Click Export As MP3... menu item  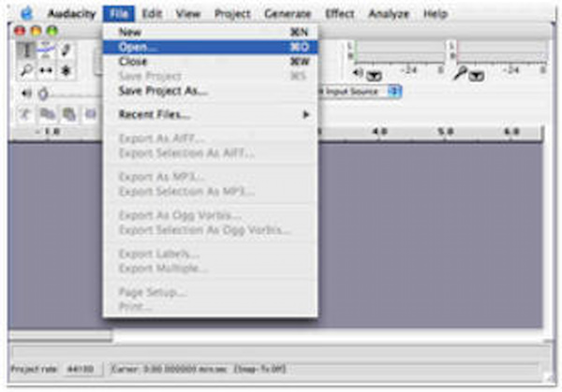point(210,177)
